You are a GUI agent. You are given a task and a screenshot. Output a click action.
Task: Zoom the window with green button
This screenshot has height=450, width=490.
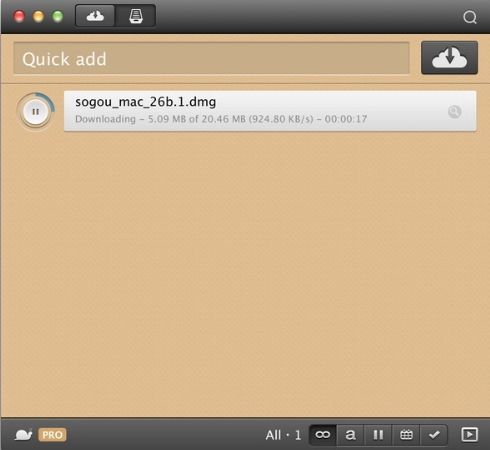(58, 16)
